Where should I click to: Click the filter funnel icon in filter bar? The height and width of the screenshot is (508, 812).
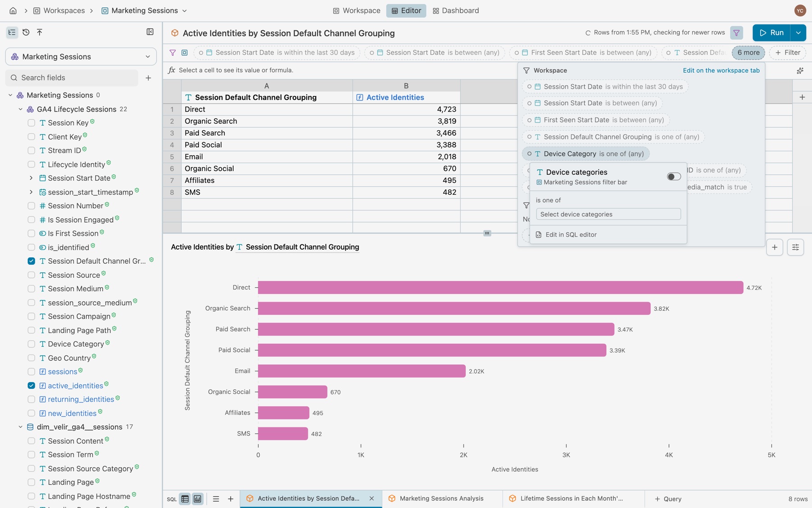coord(172,52)
